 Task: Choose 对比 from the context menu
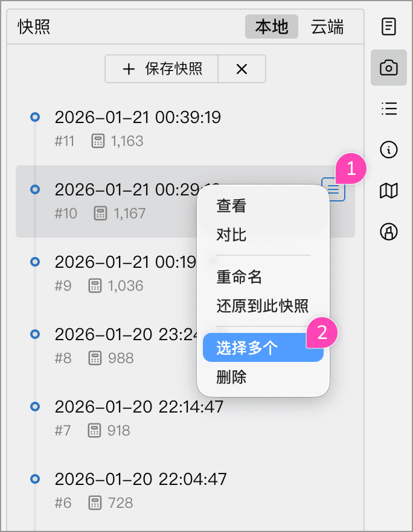coord(231,235)
